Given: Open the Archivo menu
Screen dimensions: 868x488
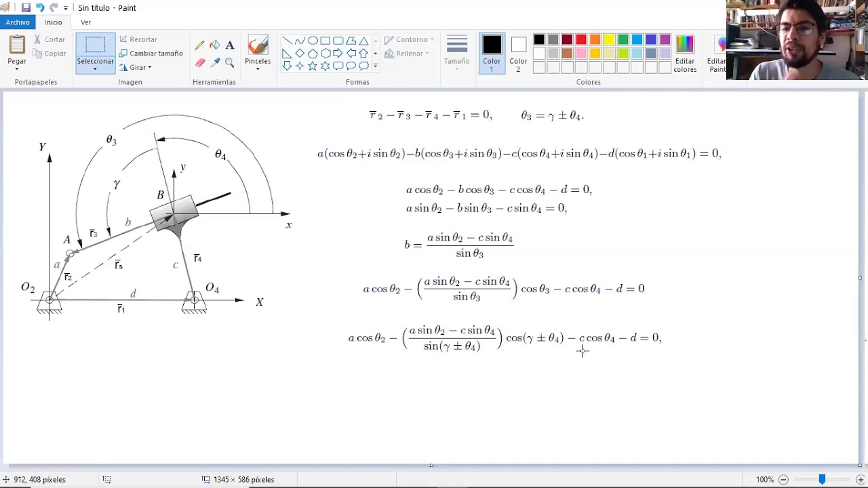Looking at the screenshot, I should [18, 22].
